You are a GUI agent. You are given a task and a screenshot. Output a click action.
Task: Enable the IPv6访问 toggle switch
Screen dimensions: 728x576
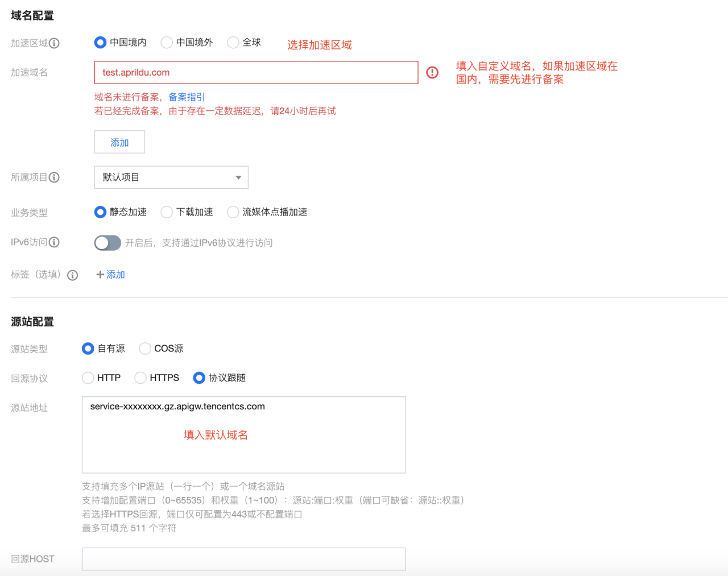point(107,243)
